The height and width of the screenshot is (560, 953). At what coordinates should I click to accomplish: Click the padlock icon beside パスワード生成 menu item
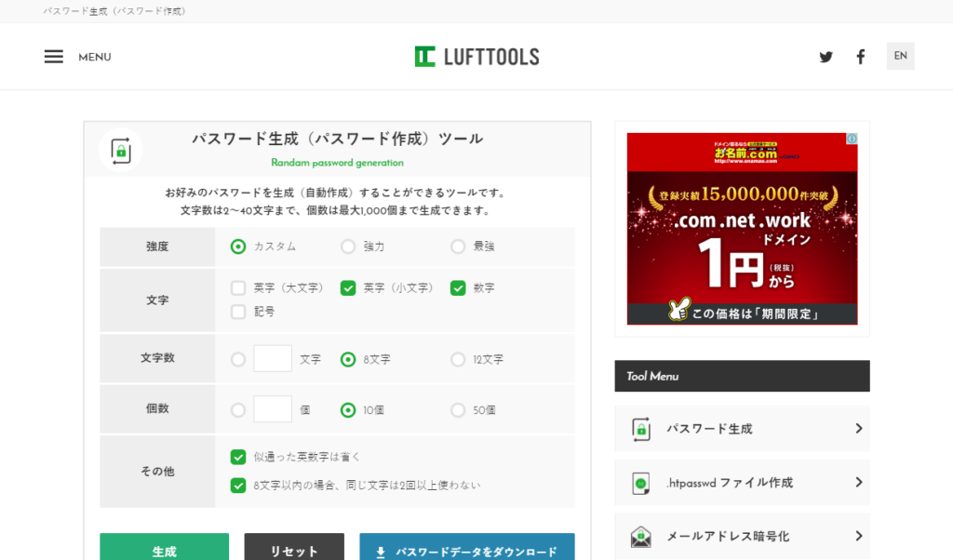[x=641, y=429]
